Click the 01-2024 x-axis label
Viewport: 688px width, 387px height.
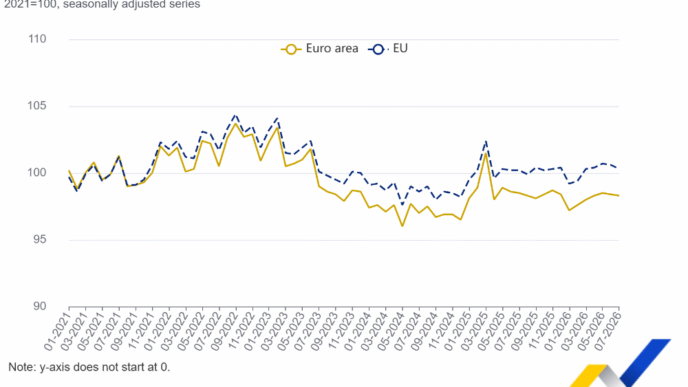(x=357, y=331)
